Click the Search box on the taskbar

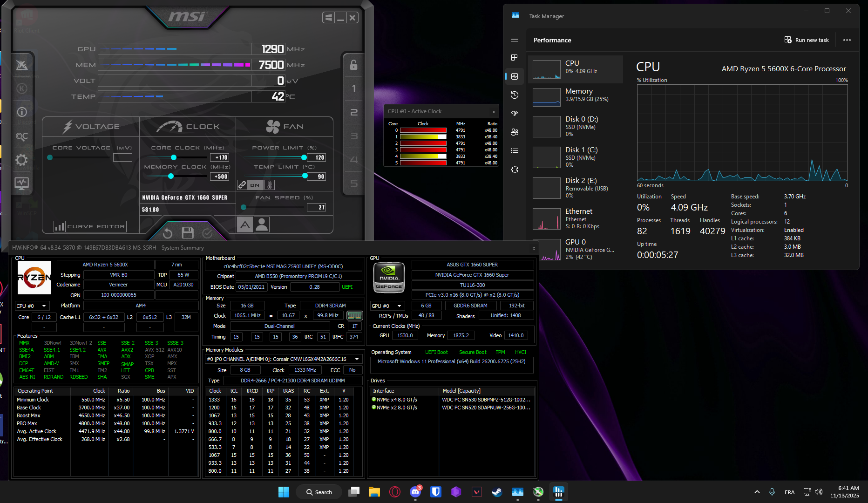tap(319, 492)
